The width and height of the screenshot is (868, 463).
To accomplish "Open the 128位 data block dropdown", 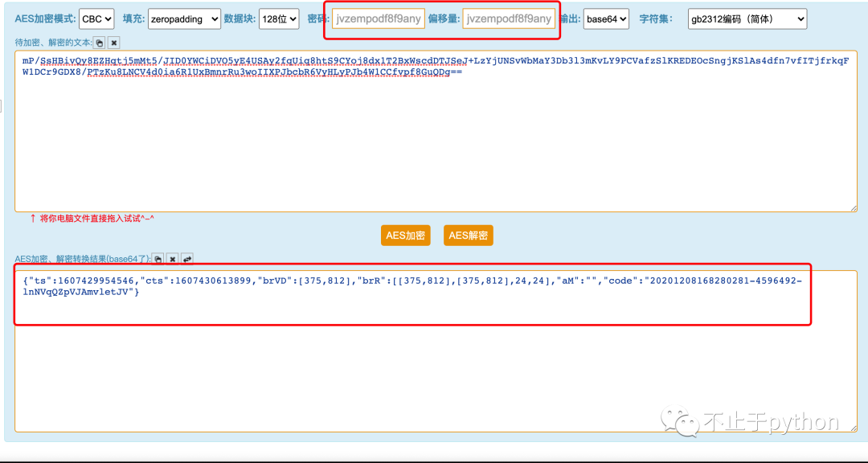I will (279, 18).
